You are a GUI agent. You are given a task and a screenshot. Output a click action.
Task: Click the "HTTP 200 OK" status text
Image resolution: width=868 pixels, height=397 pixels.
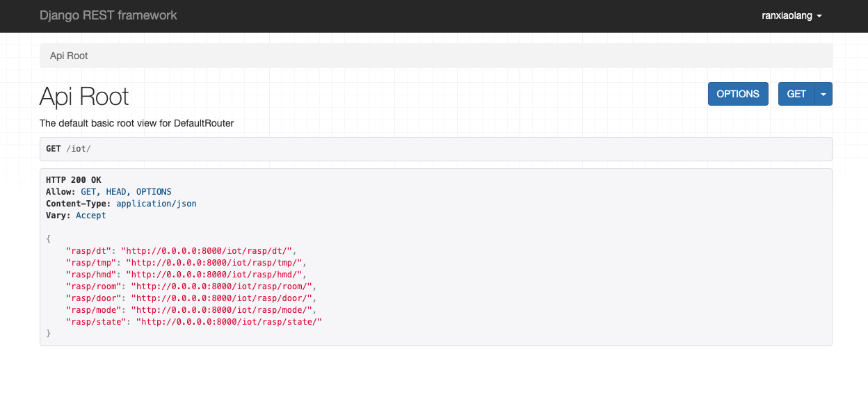74,180
